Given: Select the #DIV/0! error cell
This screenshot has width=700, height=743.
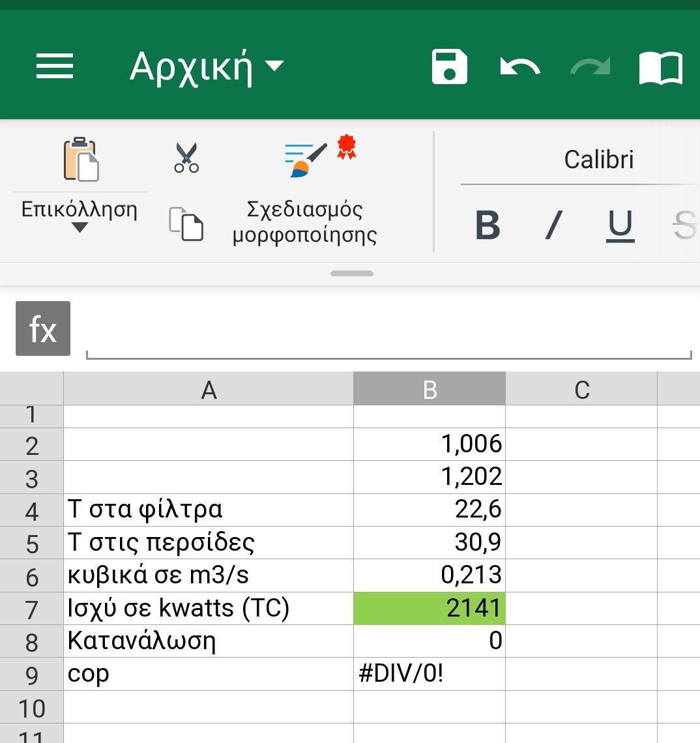Looking at the screenshot, I should (430, 674).
